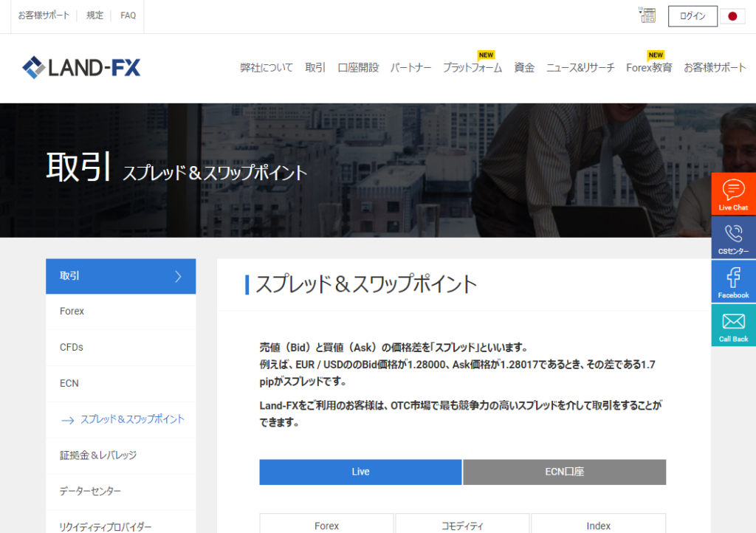Switch to the ECN口座 tab

click(565, 472)
